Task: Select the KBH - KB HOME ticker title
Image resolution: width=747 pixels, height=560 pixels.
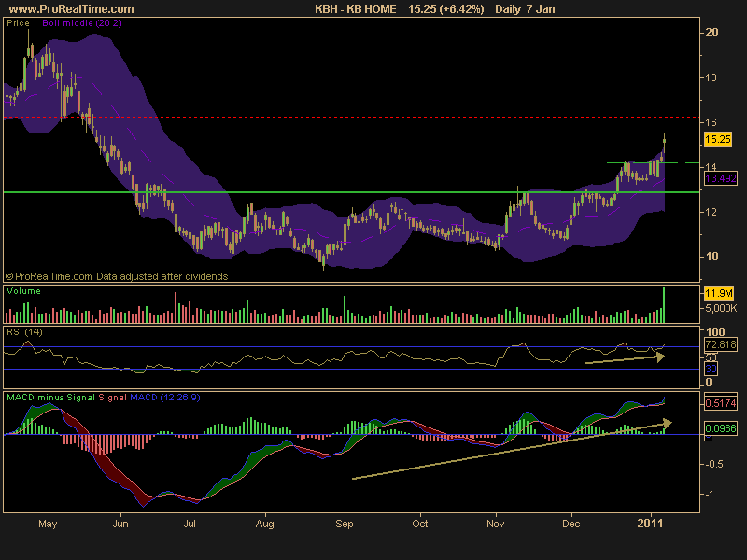Action: 356,9
